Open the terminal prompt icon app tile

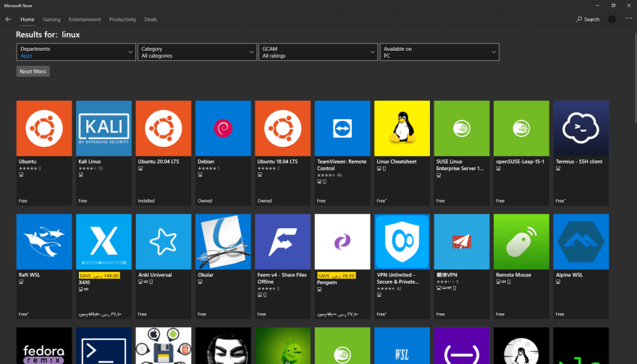point(104,346)
